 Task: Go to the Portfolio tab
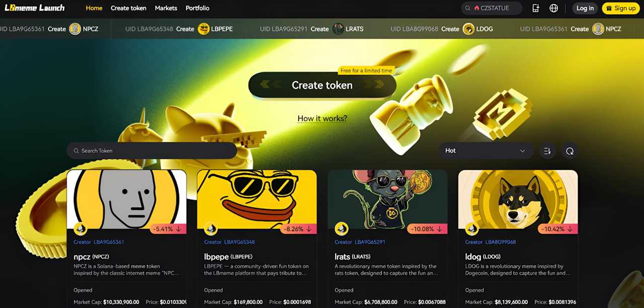197,8
